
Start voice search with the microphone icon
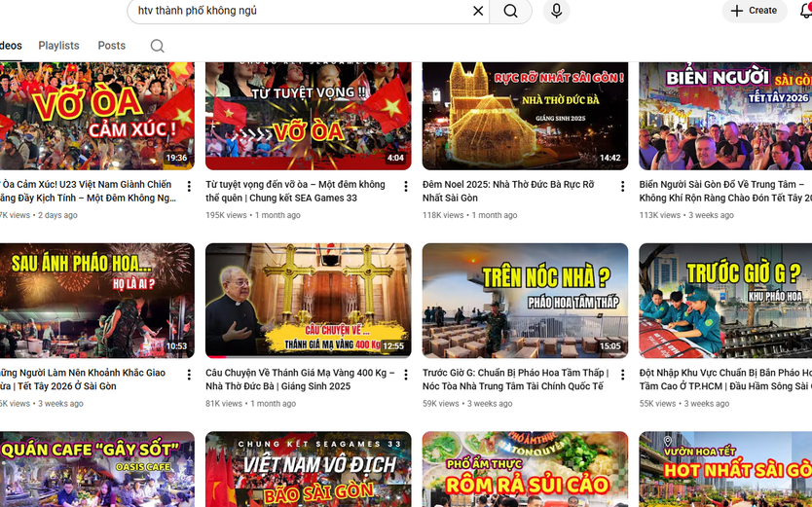point(557,11)
